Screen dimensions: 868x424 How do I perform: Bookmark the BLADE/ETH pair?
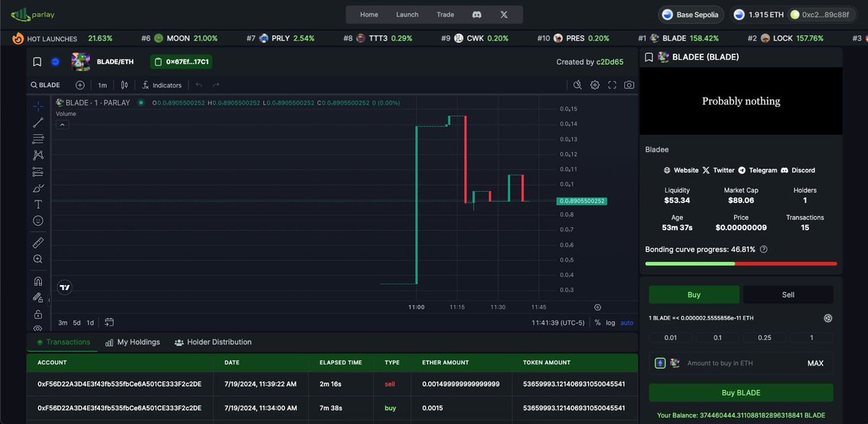pos(37,62)
